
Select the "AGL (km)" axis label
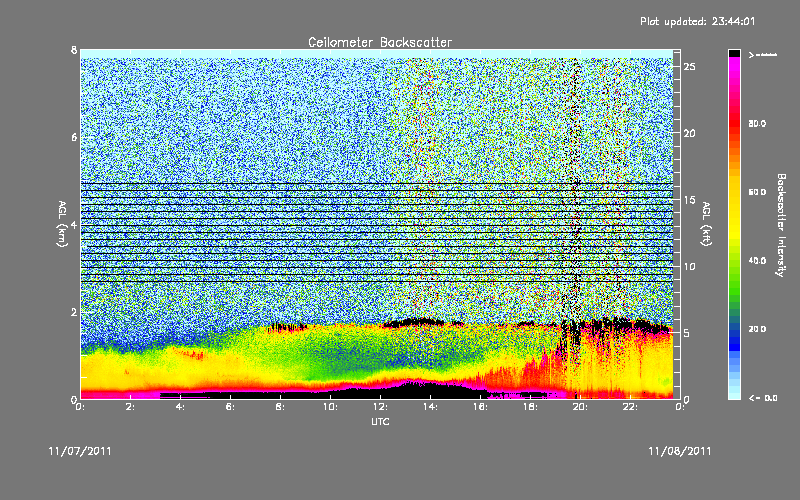[62, 224]
